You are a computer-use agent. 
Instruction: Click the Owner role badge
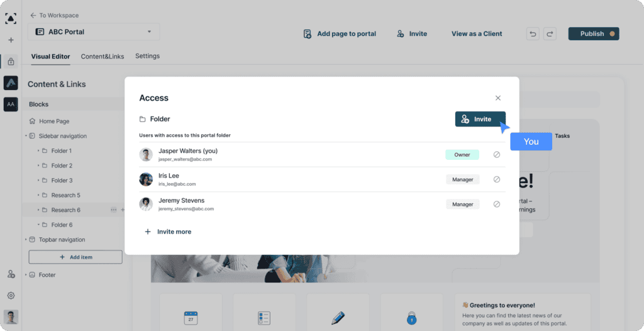(x=462, y=155)
